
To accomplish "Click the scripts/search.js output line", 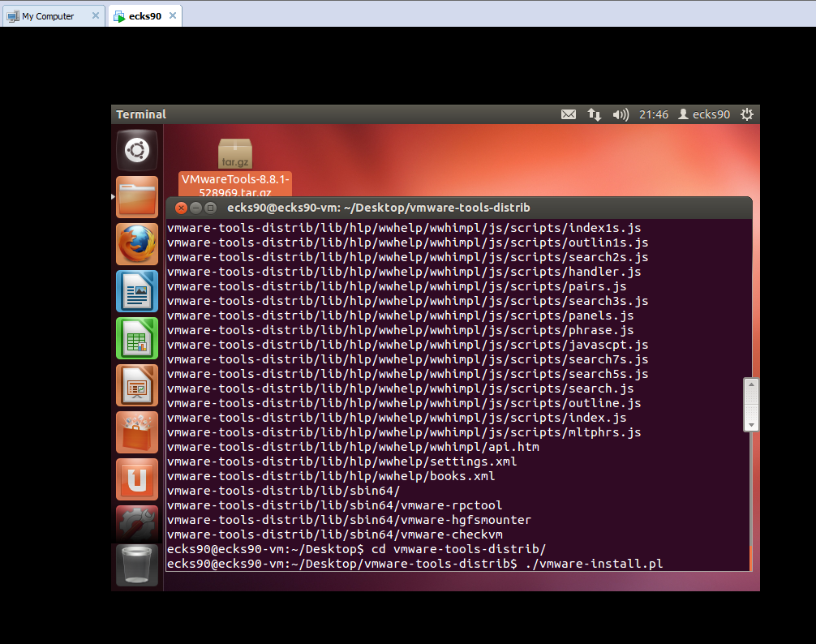I will point(400,389).
